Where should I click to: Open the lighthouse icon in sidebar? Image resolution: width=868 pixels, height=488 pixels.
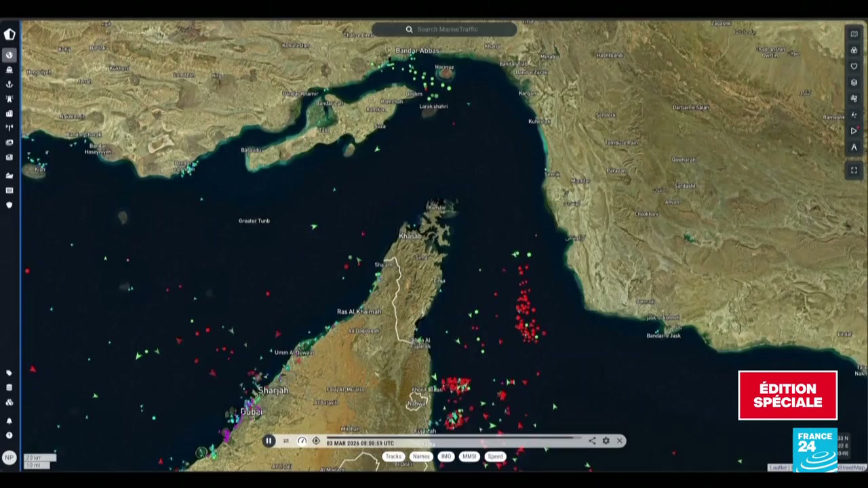click(9, 99)
